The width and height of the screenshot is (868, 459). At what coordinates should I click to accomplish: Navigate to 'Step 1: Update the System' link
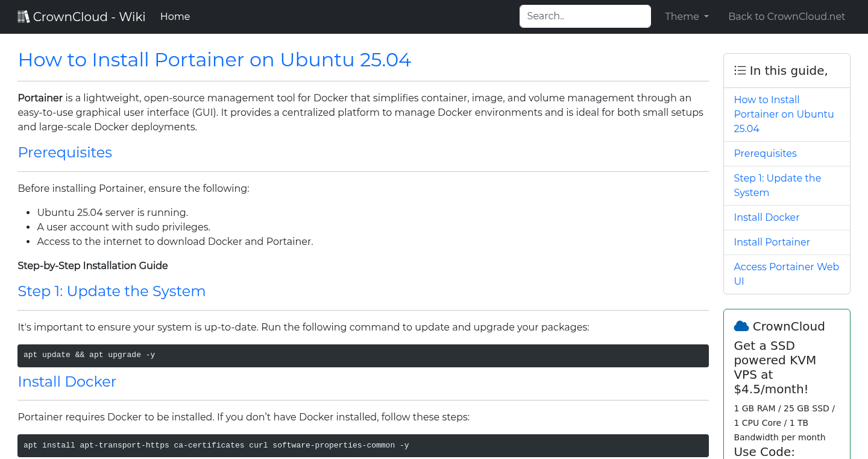pyautogui.click(x=777, y=185)
